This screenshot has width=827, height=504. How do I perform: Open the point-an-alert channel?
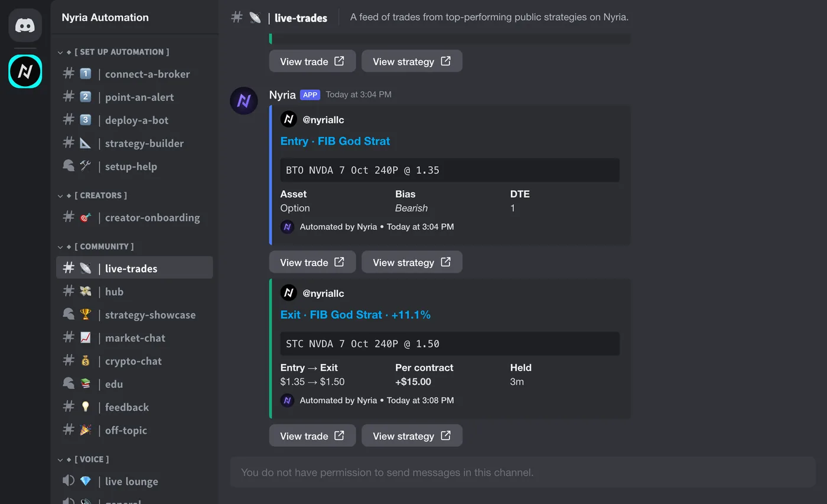point(135,97)
